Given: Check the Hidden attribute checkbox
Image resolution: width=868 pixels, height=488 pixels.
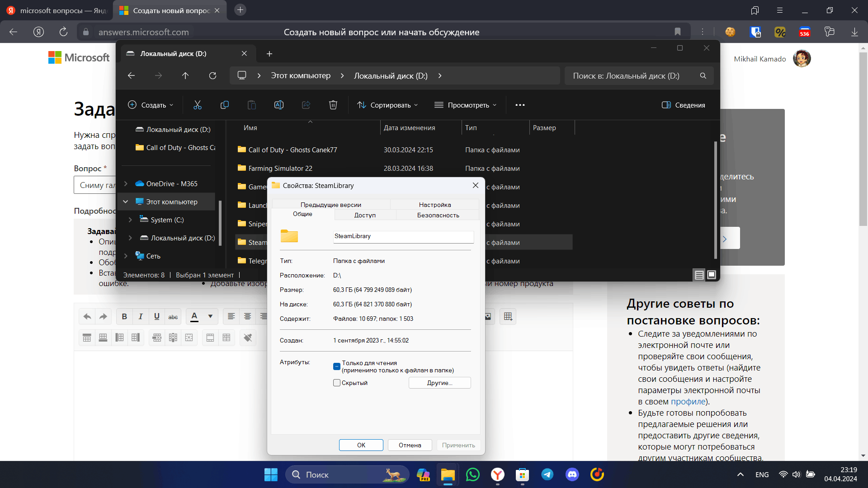Looking at the screenshot, I should click(x=337, y=383).
